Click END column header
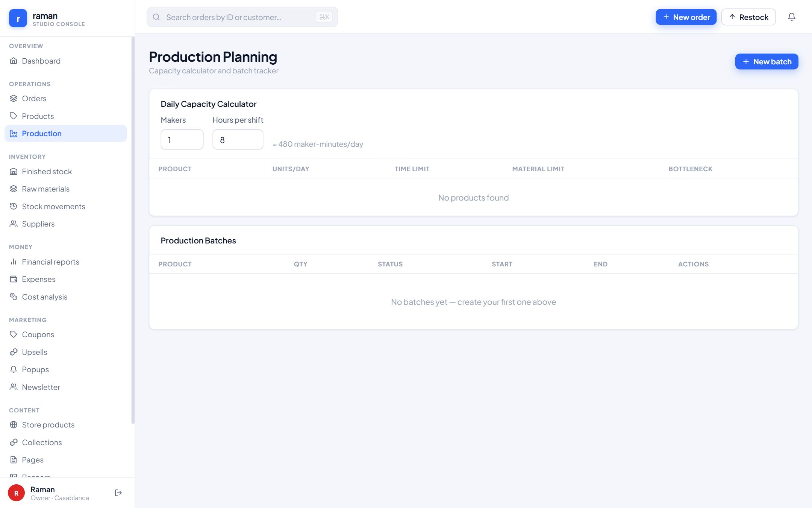The height and width of the screenshot is (508, 812). point(600,264)
